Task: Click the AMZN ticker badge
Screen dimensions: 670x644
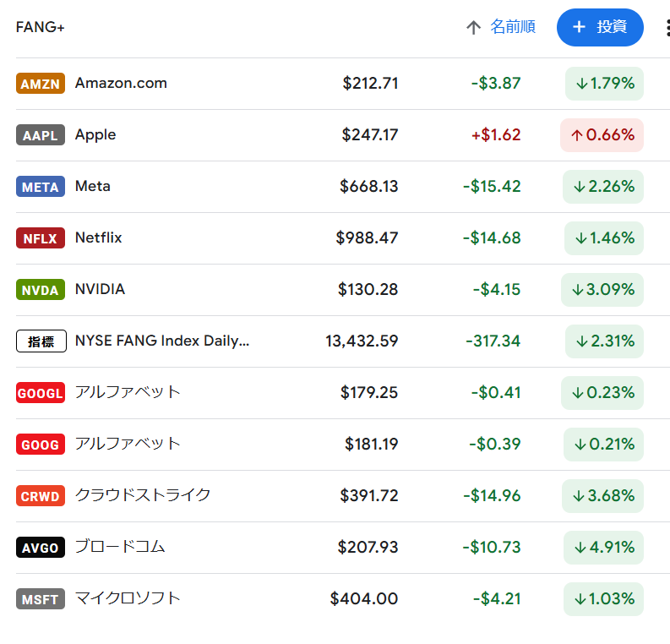Action: click(x=41, y=84)
